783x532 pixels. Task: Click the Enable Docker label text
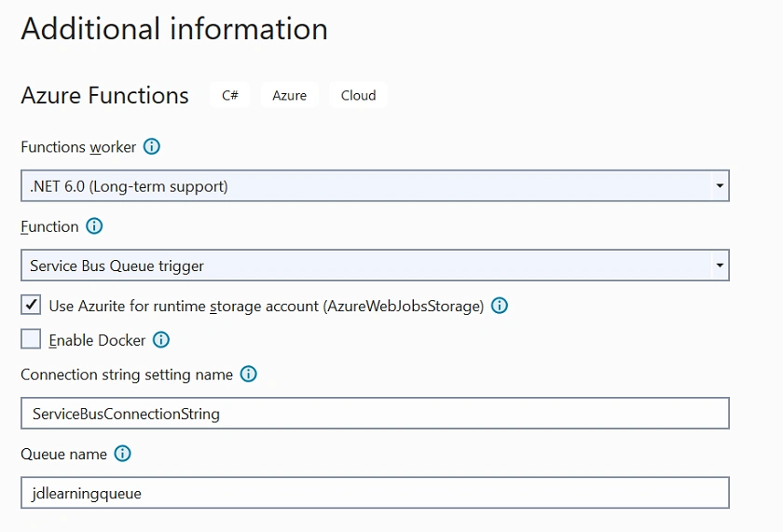(x=97, y=340)
